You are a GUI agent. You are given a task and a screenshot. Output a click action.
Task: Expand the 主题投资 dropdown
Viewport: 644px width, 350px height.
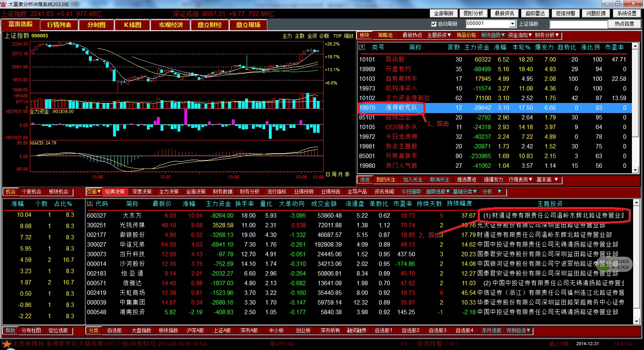tap(439, 35)
